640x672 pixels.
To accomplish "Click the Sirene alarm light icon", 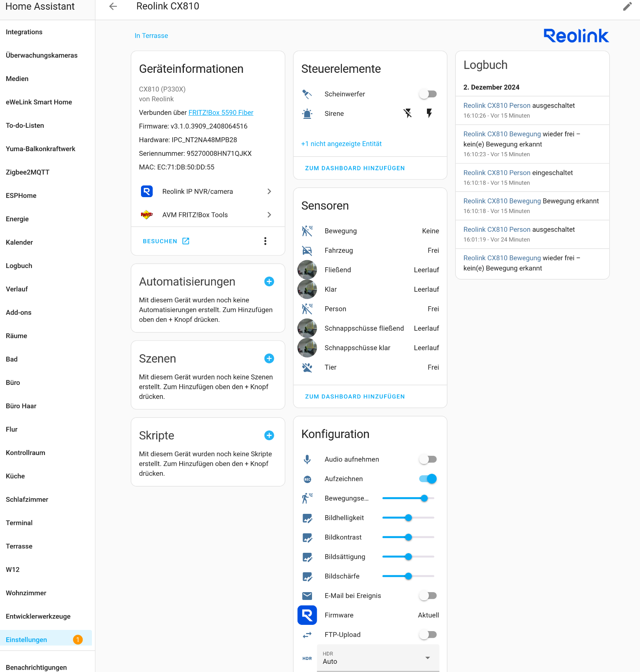I will tap(307, 113).
